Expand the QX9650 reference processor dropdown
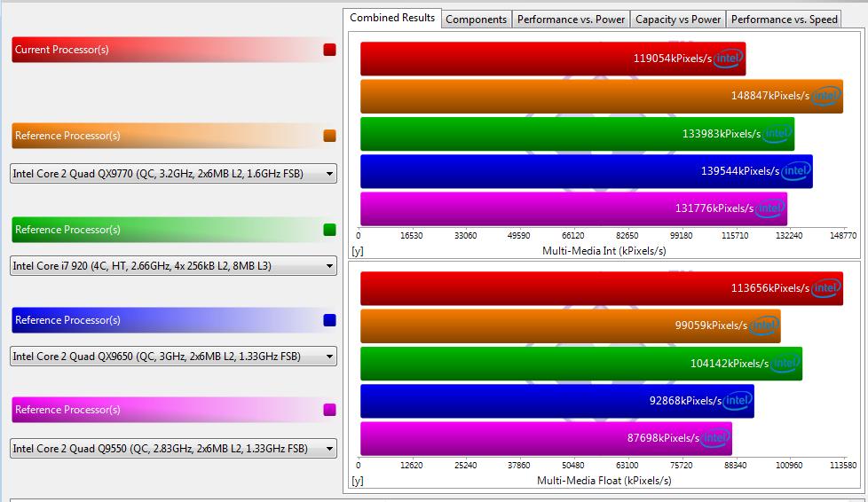This screenshot has width=868, height=502. tap(173, 356)
